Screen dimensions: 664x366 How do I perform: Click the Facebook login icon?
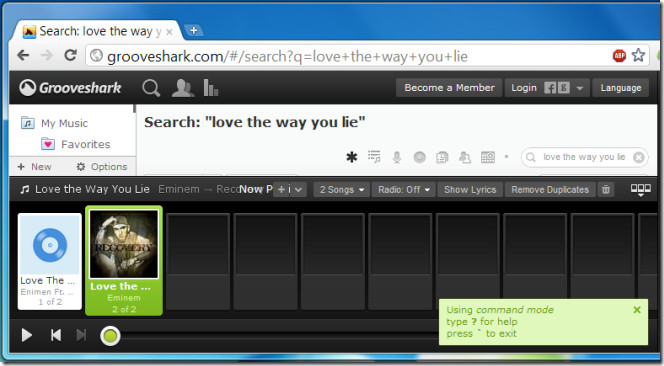550,88
